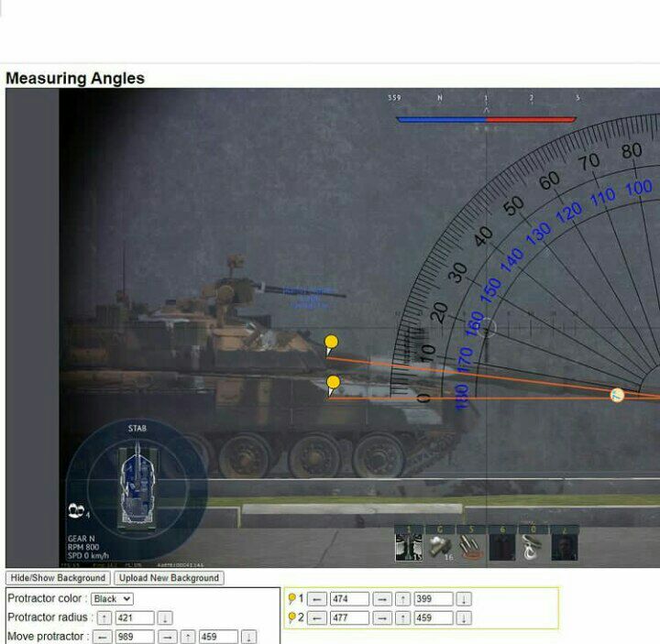Click the compass N marker
660x644 pixels.
point(440,98)
